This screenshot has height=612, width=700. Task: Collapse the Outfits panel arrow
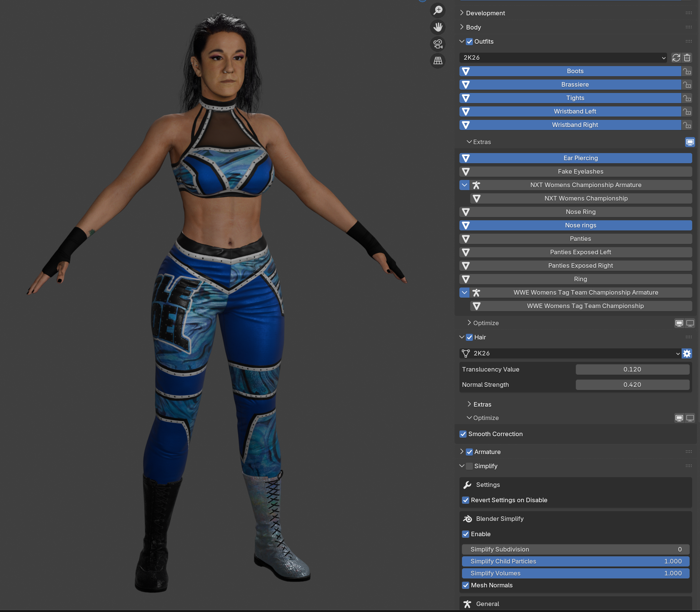coord(462,41)
